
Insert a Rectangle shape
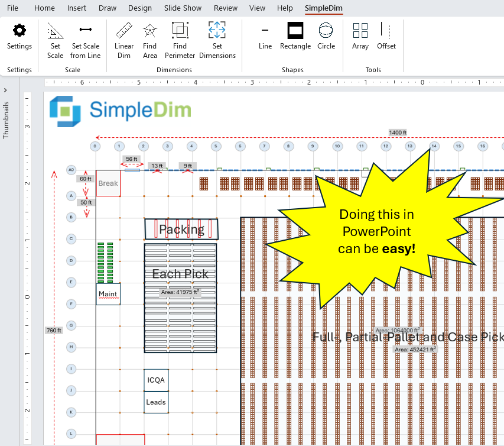click(x=295, y=37)
